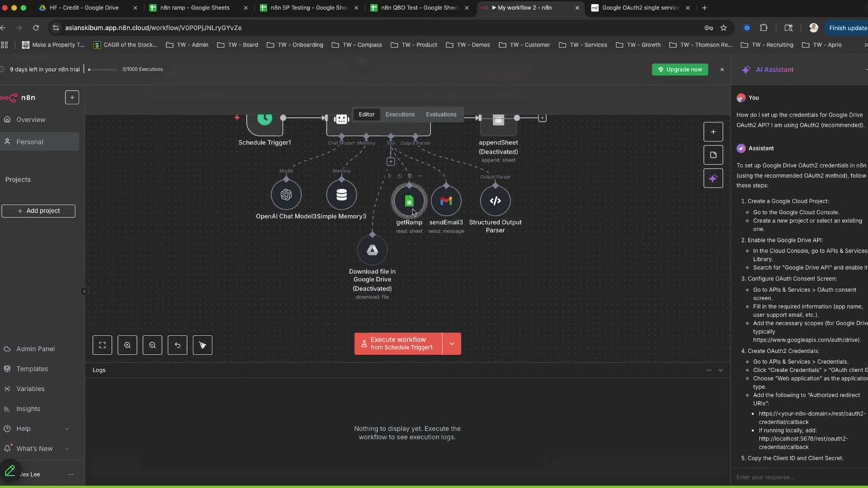Click the Add project button
The width and height of the screenshot is (868, 488).
click(x=38, y=211)
